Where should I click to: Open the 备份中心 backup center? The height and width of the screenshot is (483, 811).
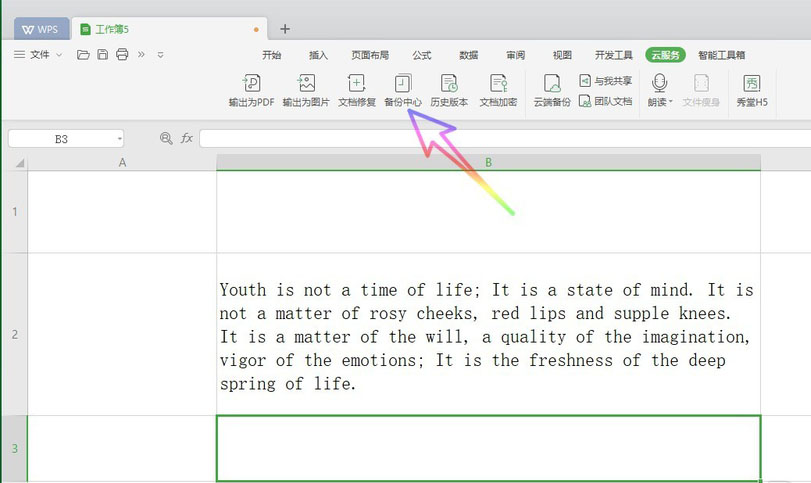click(x=403, y=90)
